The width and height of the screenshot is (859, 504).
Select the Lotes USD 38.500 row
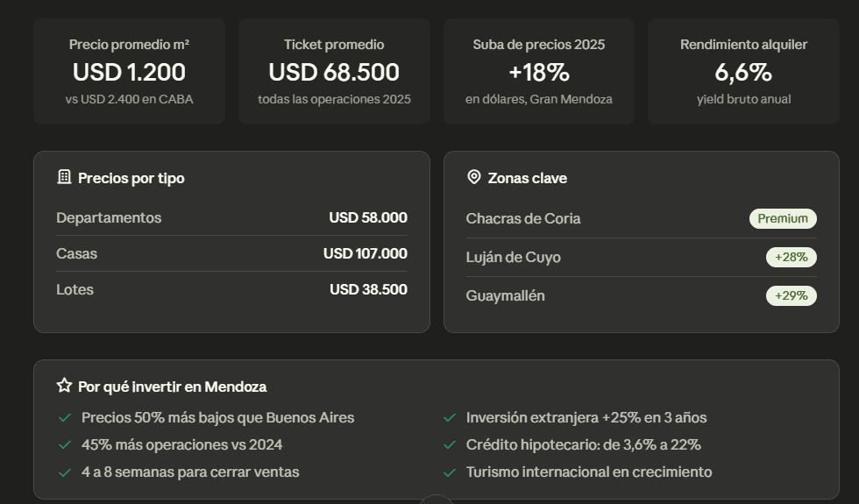[231, 289]
